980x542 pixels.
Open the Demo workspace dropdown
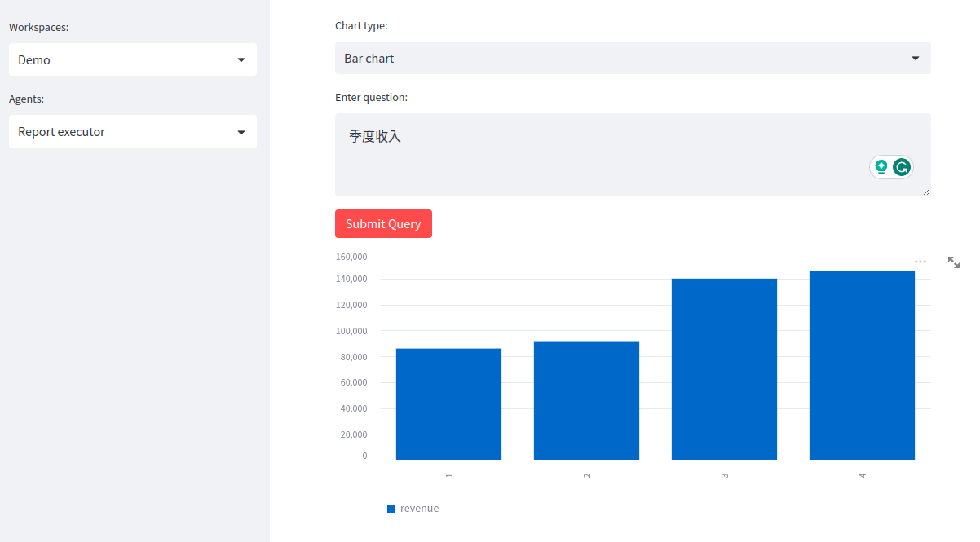pyautogui.click(x=133, y=59)
